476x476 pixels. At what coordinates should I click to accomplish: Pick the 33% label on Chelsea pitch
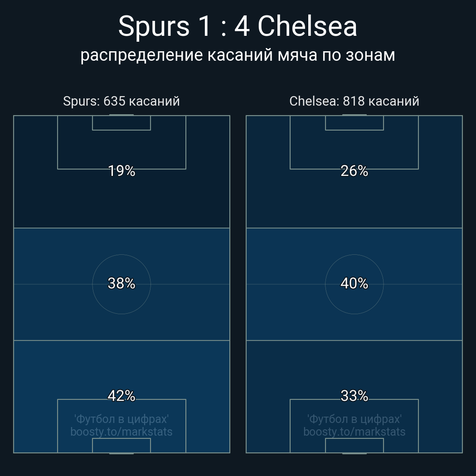point(354,396)
